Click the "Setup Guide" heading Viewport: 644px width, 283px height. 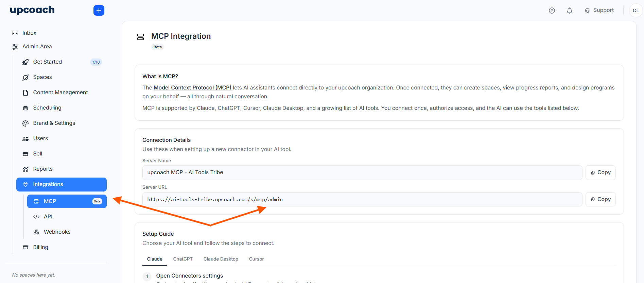158,234
